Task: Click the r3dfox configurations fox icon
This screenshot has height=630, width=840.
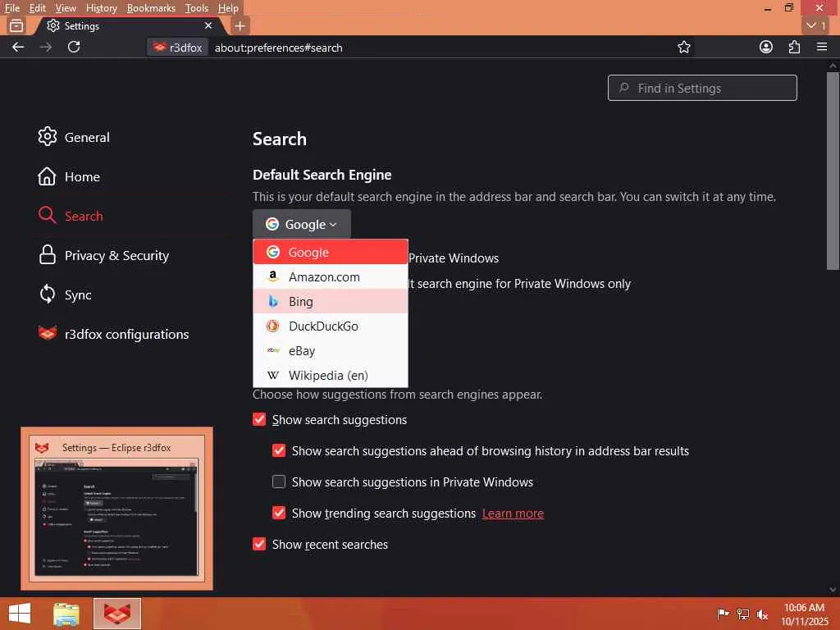Action: coord(47,333)
